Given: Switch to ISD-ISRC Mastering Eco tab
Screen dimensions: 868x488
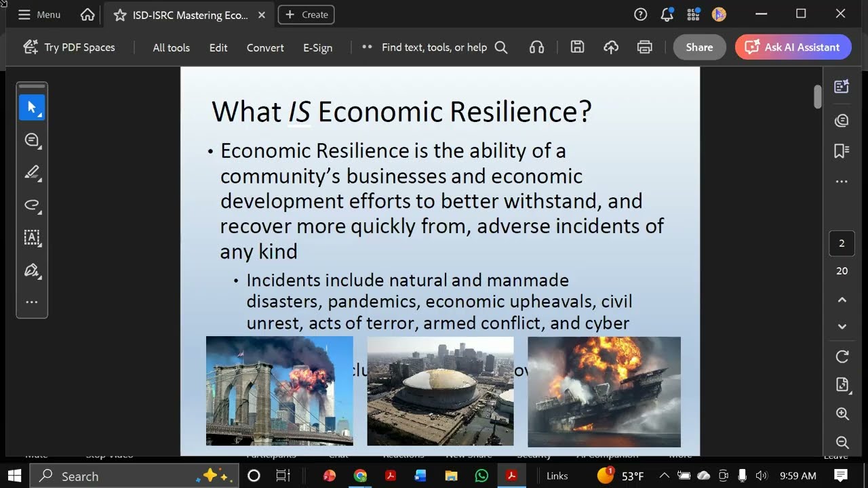Looking at the screenshot, I should [x=190, y=15].
